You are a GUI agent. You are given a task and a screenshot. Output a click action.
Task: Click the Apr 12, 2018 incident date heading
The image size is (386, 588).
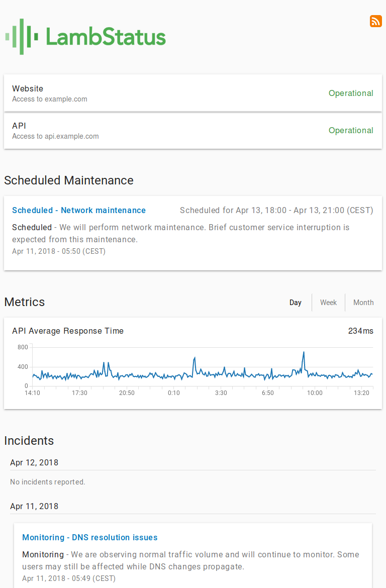[34, 462]
